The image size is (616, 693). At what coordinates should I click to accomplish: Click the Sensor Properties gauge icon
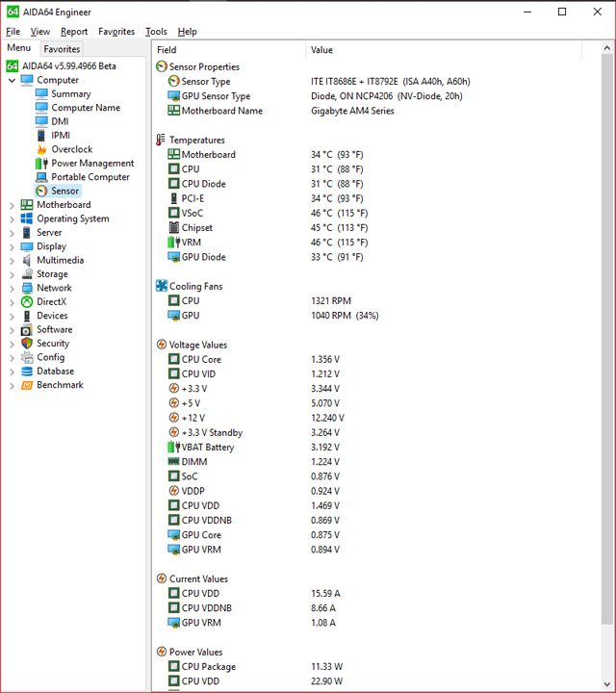(x=162, y=66)
